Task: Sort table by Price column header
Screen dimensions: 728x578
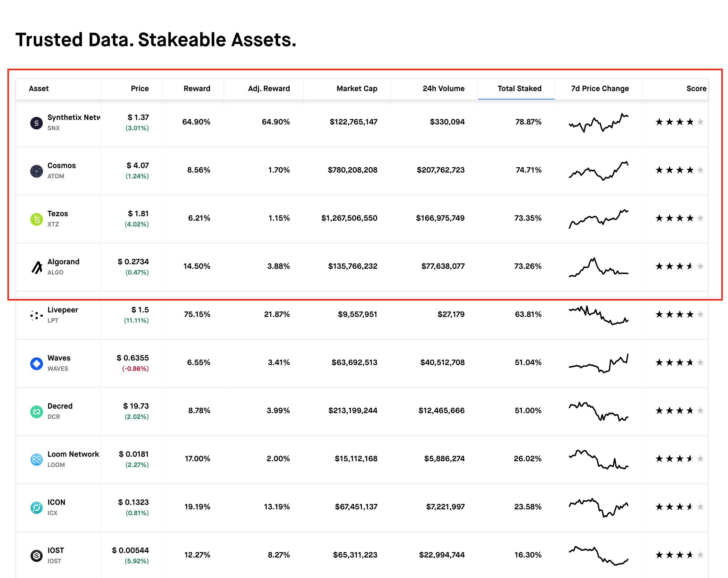Action: click(140, 89)
